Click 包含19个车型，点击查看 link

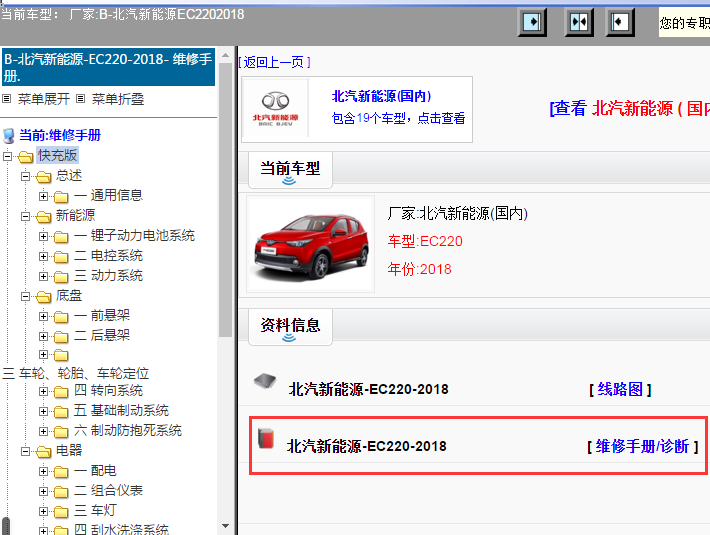tap(398, 118)
